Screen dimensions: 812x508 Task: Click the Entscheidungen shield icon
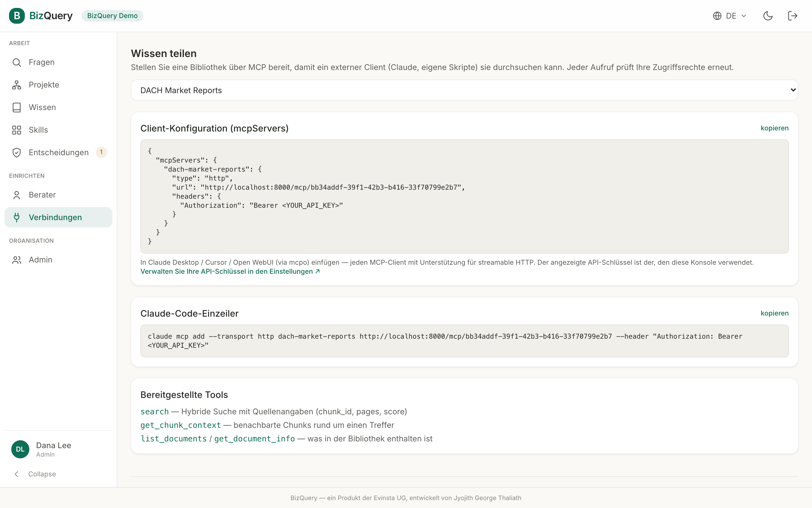17,152
